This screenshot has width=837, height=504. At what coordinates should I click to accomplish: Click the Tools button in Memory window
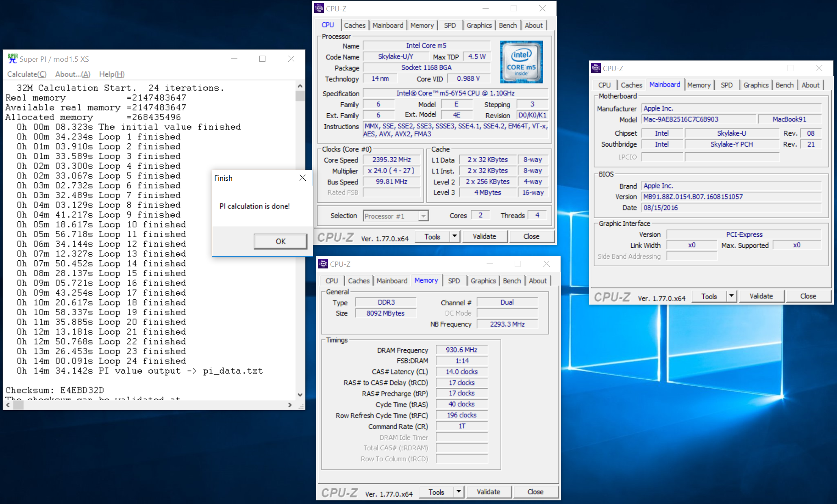tap(437, 492)
